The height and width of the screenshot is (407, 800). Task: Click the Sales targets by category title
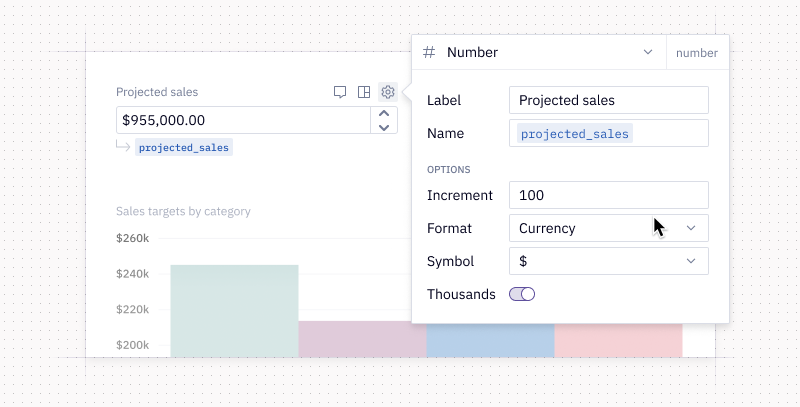183,211
